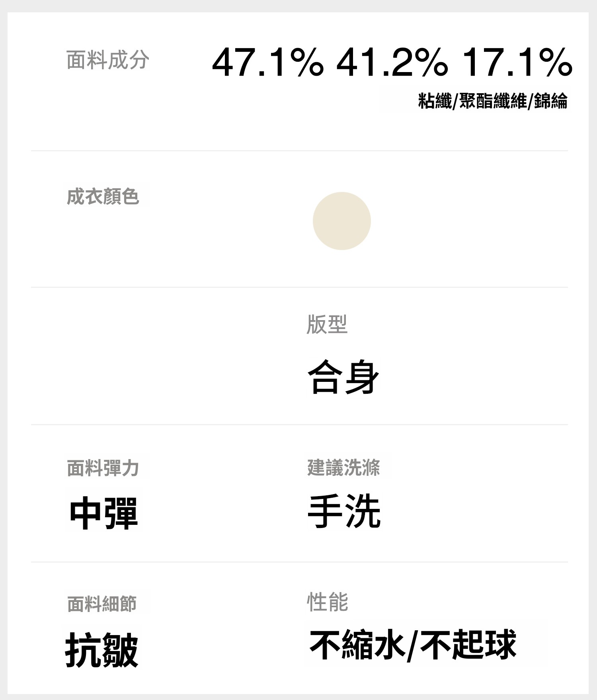
Task: Select the 17.1% composition value
Action: pos(517,63)
